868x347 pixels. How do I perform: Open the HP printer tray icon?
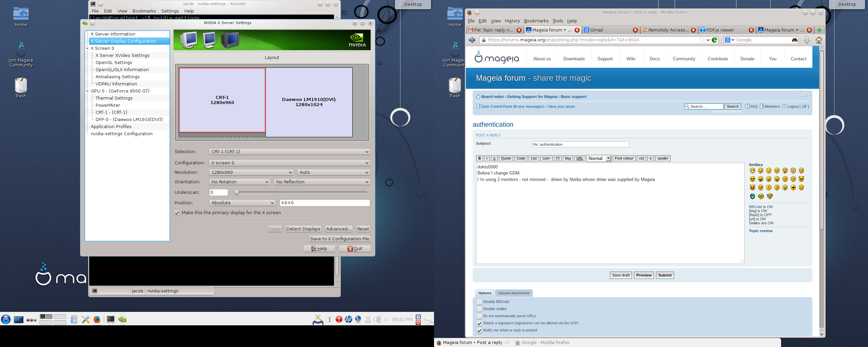pos(348,319)
